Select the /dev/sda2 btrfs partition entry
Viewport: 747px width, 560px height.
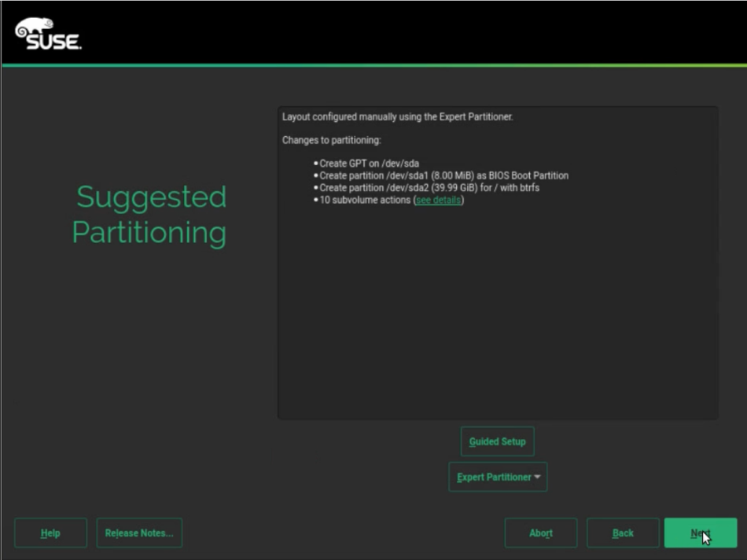tap(429, 188)
